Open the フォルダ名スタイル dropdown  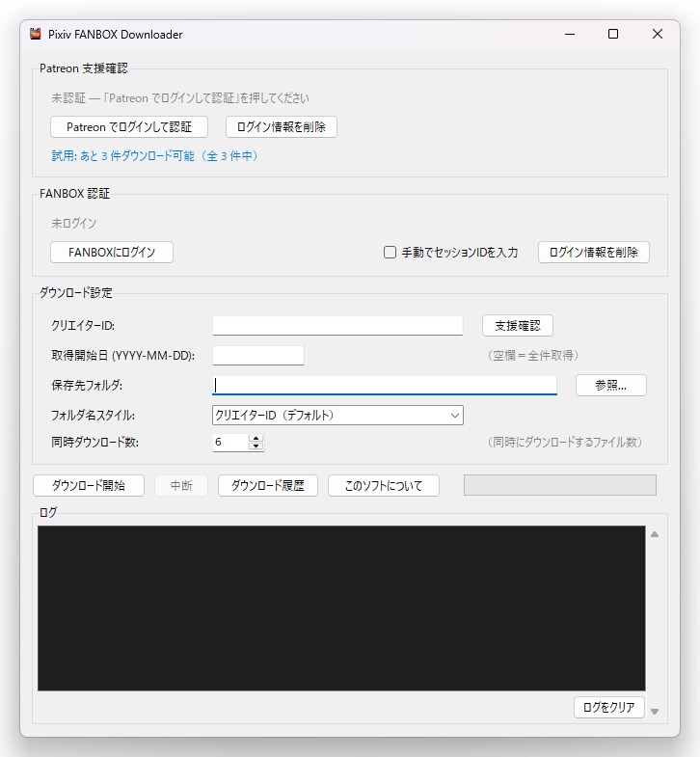337,415
